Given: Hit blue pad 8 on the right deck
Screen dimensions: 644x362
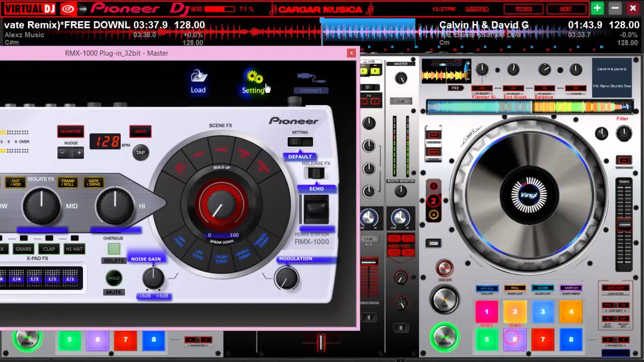Looking at the screenshot, I should click(x=571, y=339).
